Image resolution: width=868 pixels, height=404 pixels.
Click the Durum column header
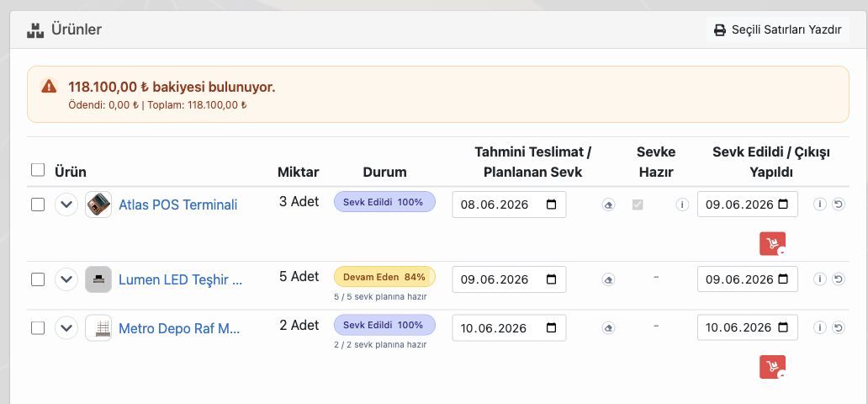[384, 172]
